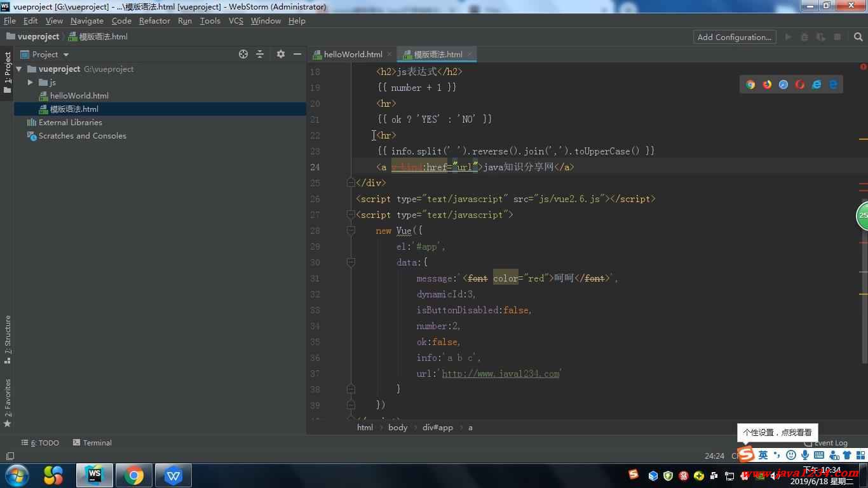Open the Navigate menu
This screenshot has width=868, height=488.
pyautogui.click(x=86, y=21)
